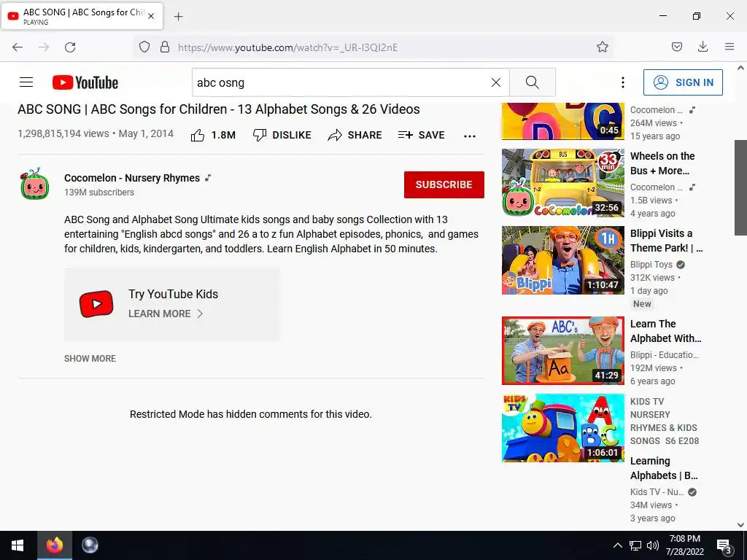The image size is (747, 560).
Task: Click the DISLIKE thumbs-down button
Action: (282, 135)
